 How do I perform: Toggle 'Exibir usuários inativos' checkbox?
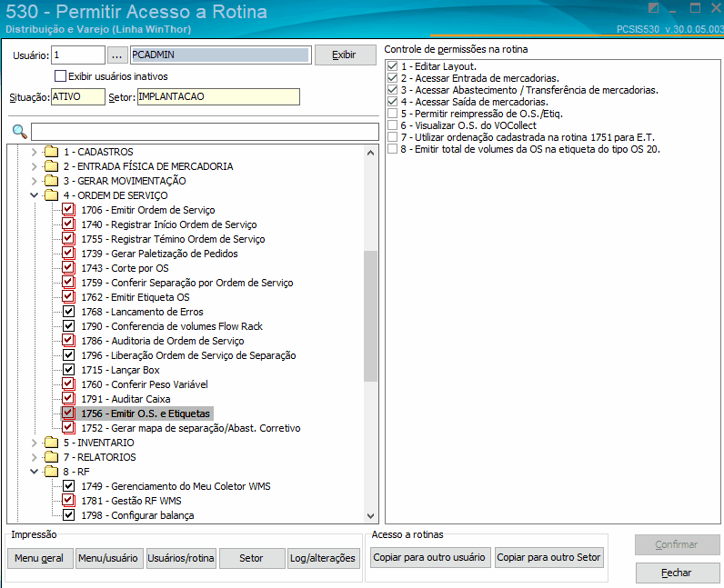tap(60, 75)
